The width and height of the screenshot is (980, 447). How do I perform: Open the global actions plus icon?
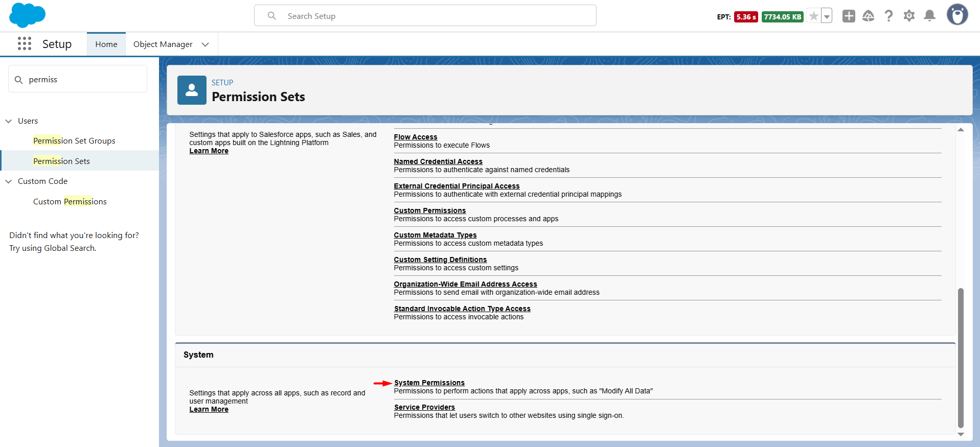pyautogui.click(x=849, y=16)
